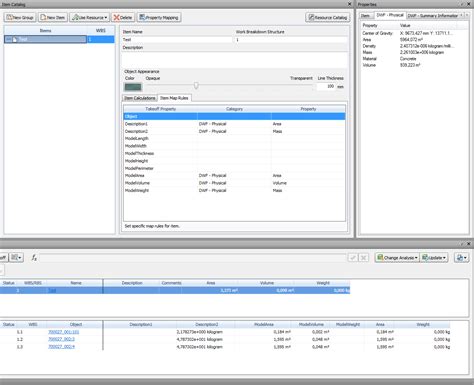Select the ModelLength row
This screenshot has width=474, height=385.
[234, 138]
